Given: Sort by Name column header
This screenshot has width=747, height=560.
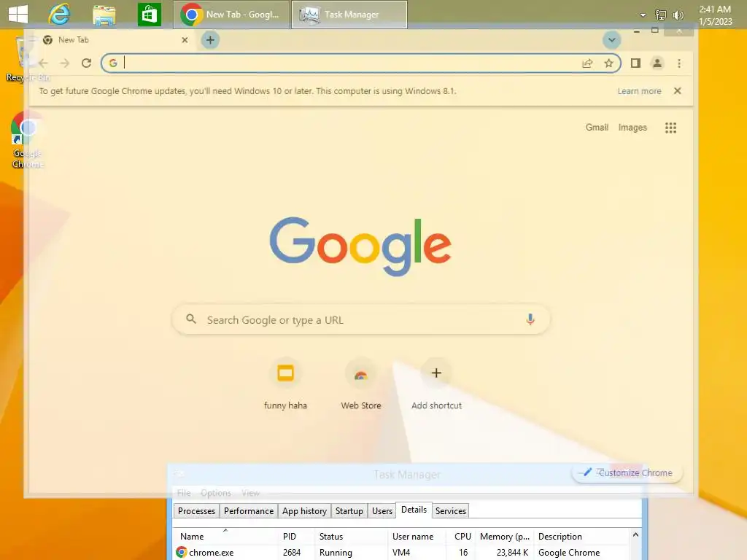Looking at the screenshot, I should point(225,536).
